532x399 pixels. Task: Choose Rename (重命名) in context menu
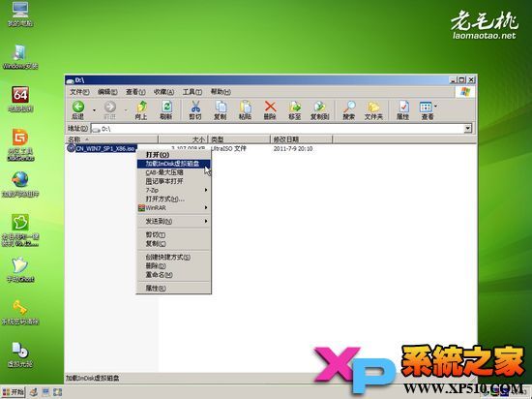[173, 275]
